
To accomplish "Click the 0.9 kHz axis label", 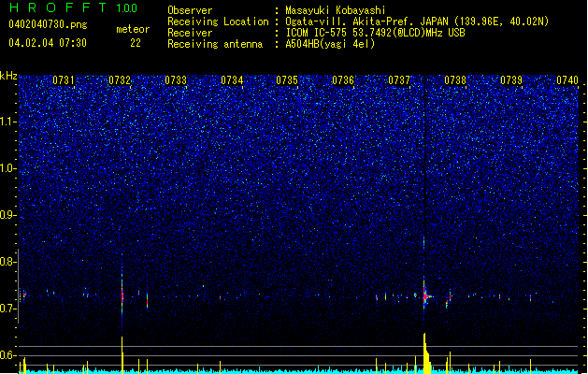I will tap(8, 215).
